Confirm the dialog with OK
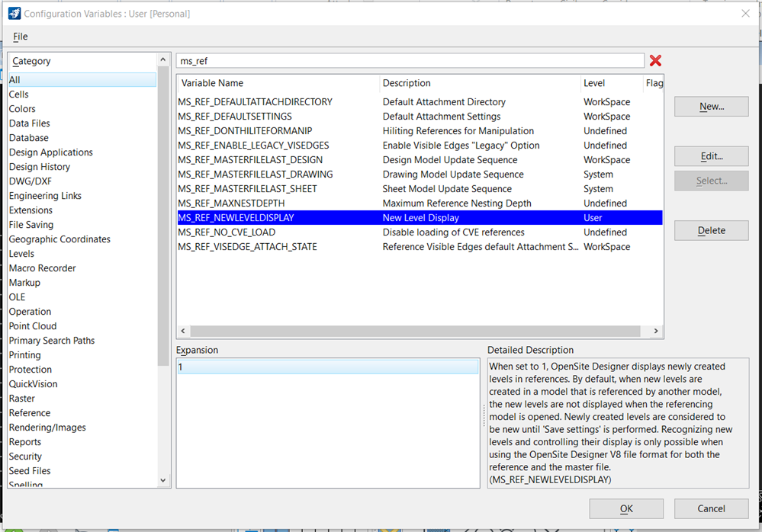 coord(626,508)
